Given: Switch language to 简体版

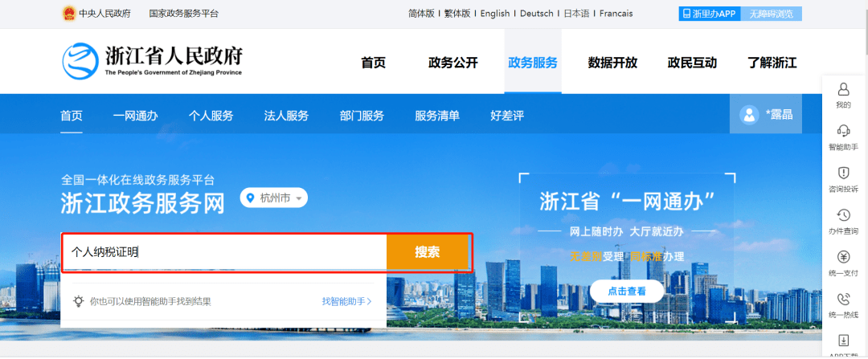Looking at the screenshot, I should click(x=421, y=14).
